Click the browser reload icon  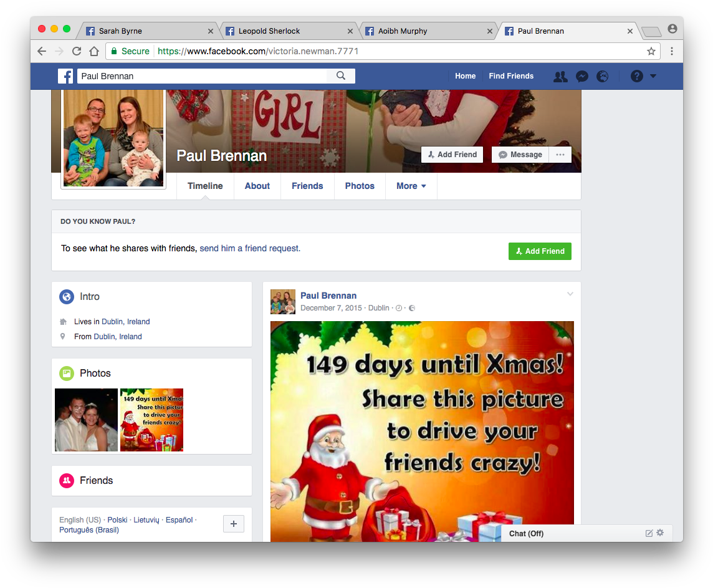point(77,51)
